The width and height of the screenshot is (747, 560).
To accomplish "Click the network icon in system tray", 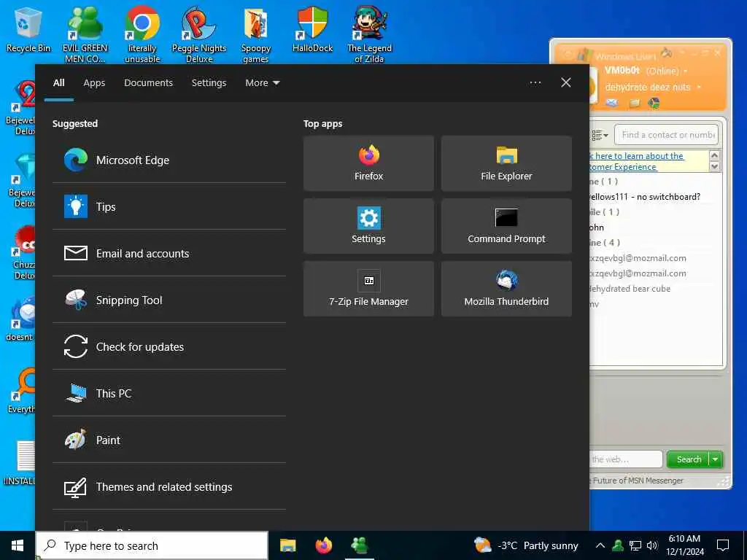I will click(635, 545).
